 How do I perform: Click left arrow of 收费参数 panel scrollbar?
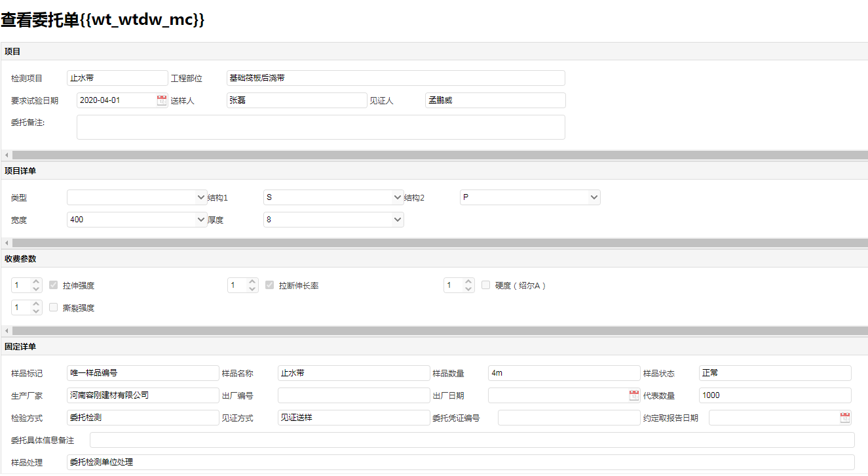click(x=6, y=331)
